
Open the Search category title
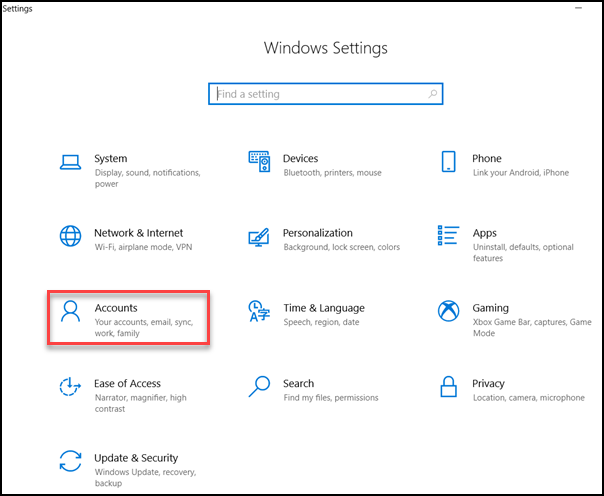[299, 384]
